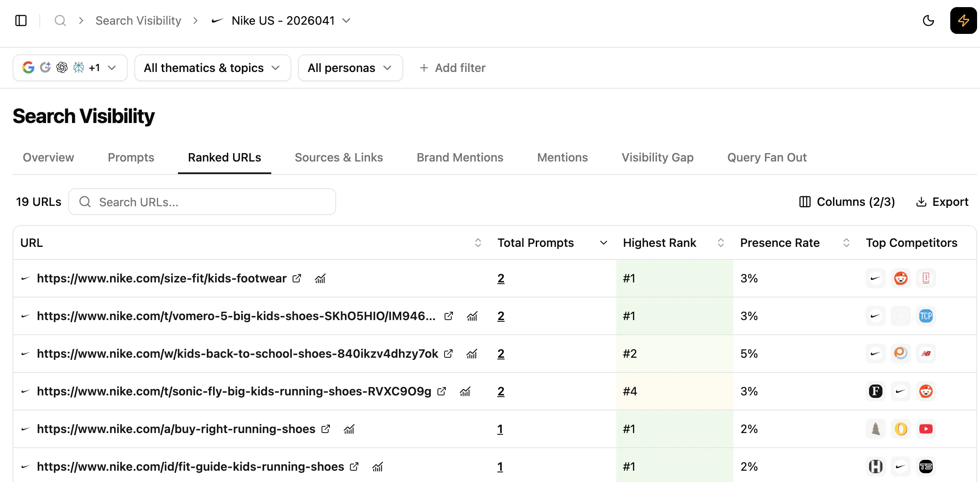Open total prompts count for buy-right-running-shoes row
The width and height of the screenshot is (980, 482).
[x=500, y=429]
